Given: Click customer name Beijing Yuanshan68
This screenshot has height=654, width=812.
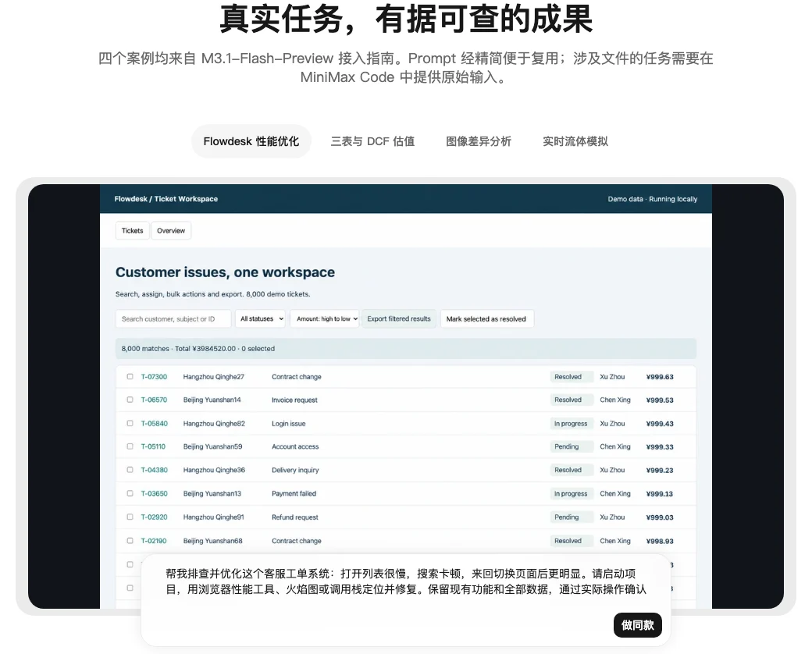Looking at the screenshot, I should click(212, 541).
